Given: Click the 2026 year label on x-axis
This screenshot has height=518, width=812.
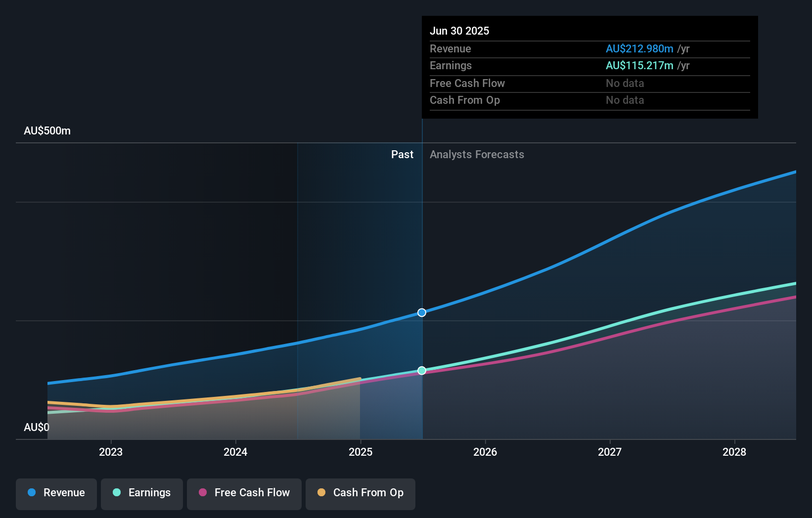Looking at the screenshot, I should click(486, 451).
